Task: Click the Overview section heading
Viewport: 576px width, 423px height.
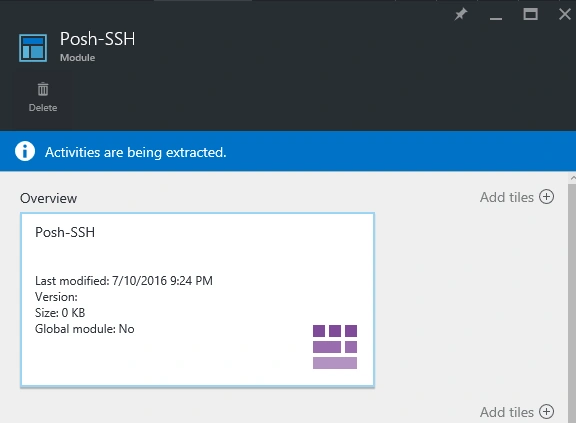Action: pyautogui.click(x=48, y=198)
